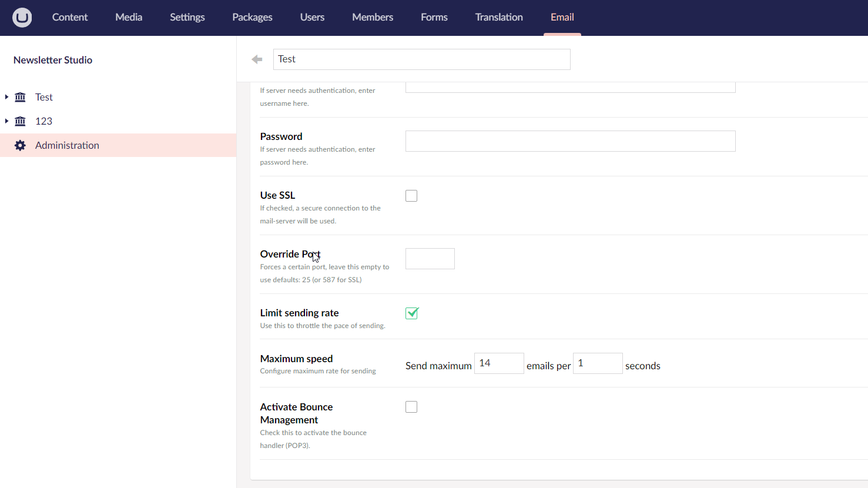Image resolution: width=868 pixels, height=488 pixels.
Task: Switch to the Settings section
Action: coord(187,17)
